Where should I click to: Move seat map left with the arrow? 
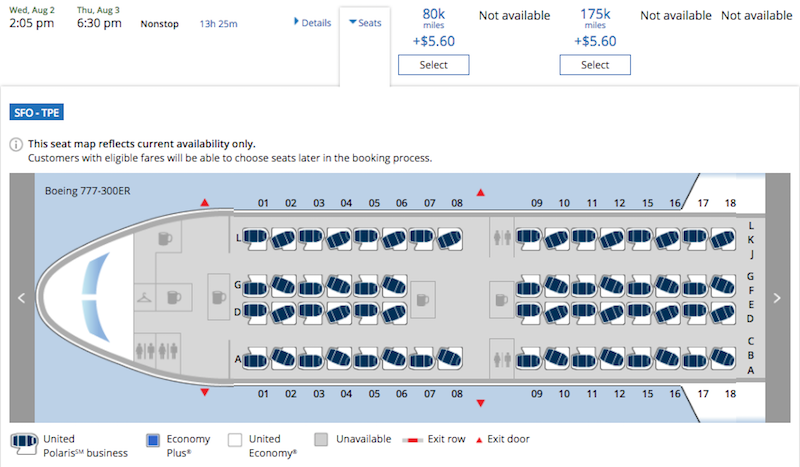pos(21,298)
